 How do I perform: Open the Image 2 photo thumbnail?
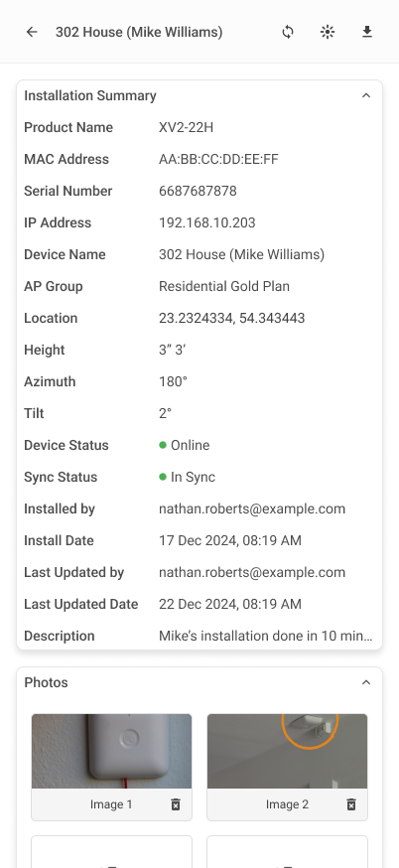pyautogui.click(x=287, y=751)
